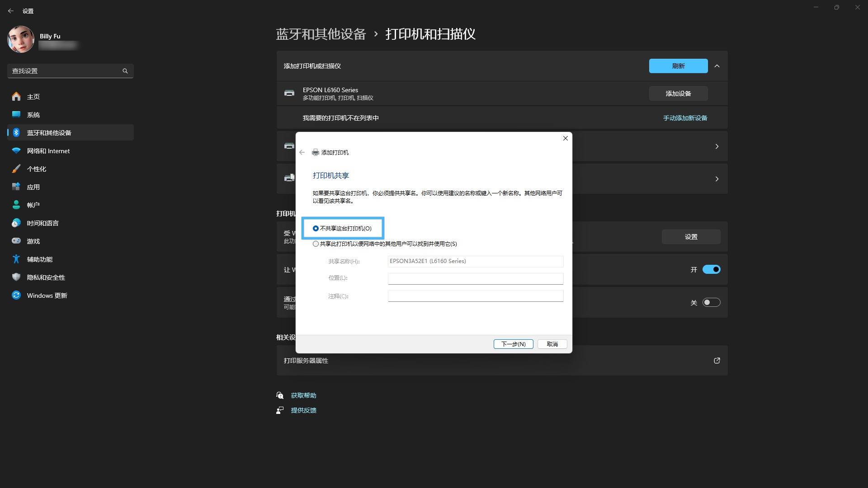Click the 设置 button in printer preferences

click(691, 237)
